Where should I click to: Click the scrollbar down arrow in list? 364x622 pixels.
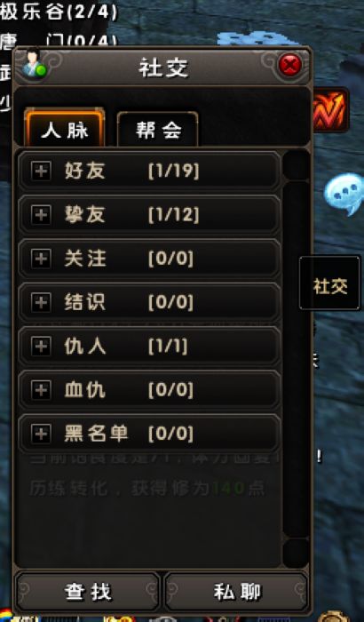(x=296, y=554)
